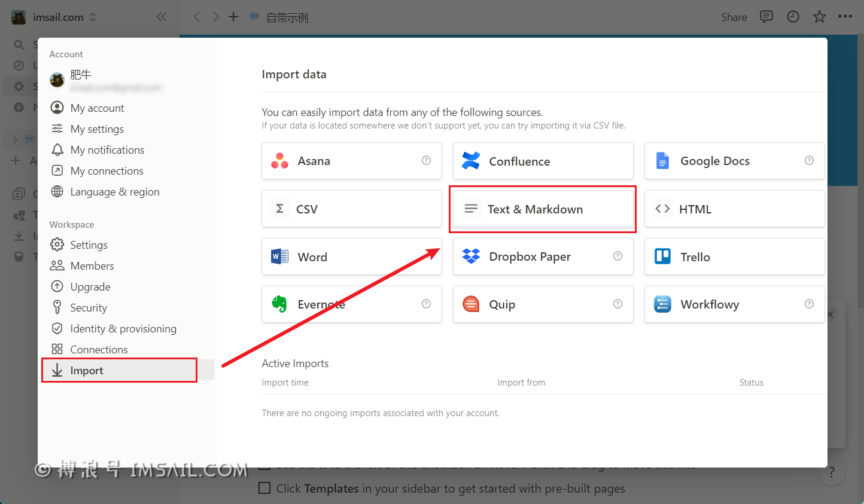This screenshot has width=864, height=504.
Task: Open page comments icon
Action: (x=766, y=17)
